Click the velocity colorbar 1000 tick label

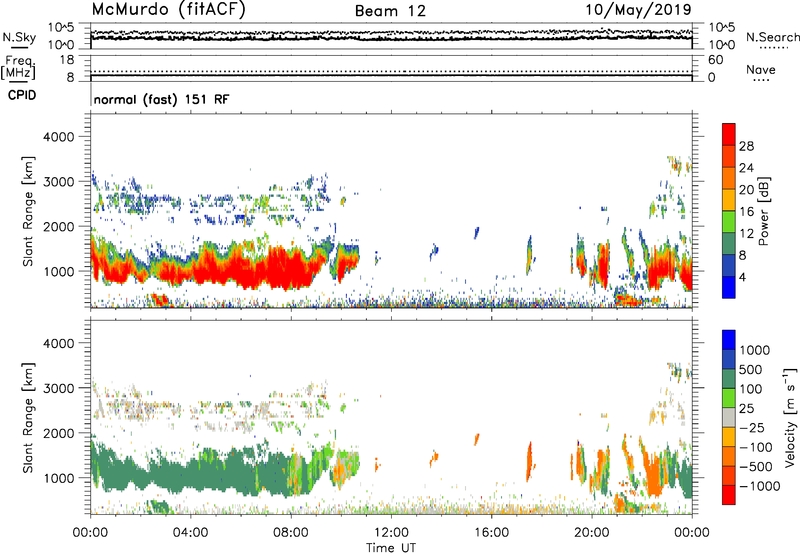(755, 350)
